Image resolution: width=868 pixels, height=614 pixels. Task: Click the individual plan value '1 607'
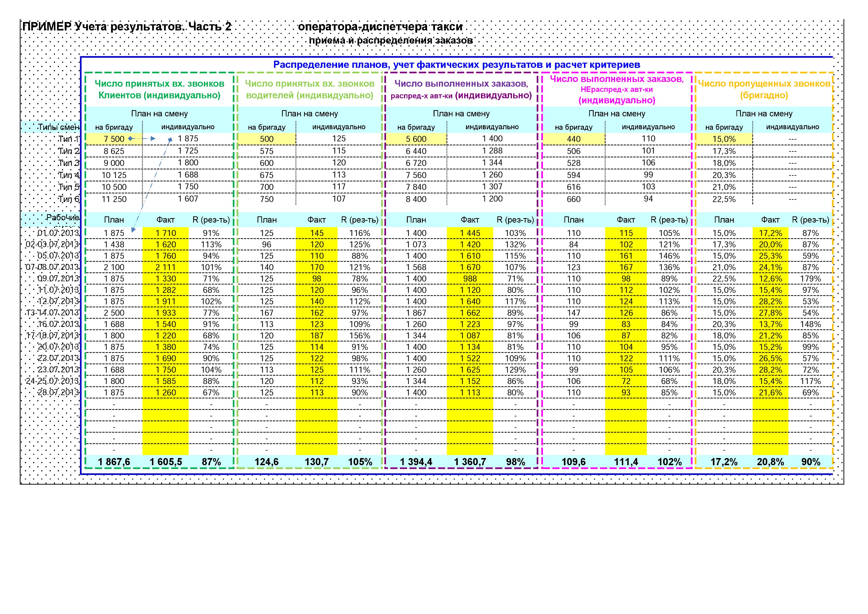(188, 199)
